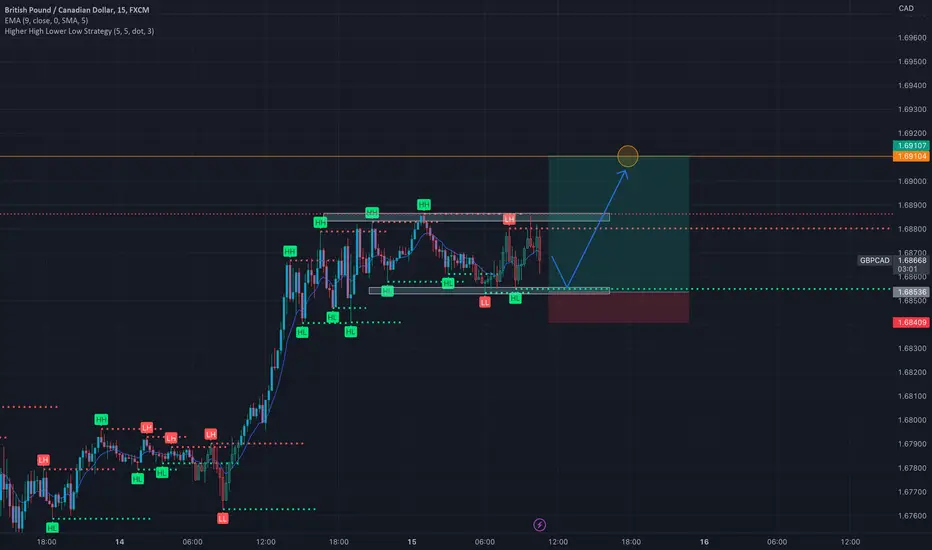
Task: Click the 1.69300 price axis label
Action: tap(912, 109)
